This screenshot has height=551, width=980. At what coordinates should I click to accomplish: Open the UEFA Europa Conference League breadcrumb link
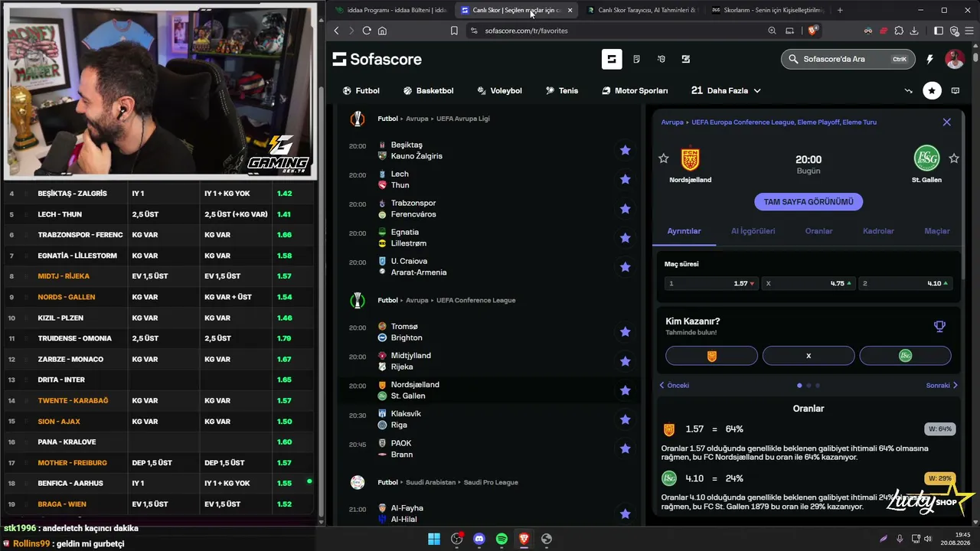(x=783, y=122)
